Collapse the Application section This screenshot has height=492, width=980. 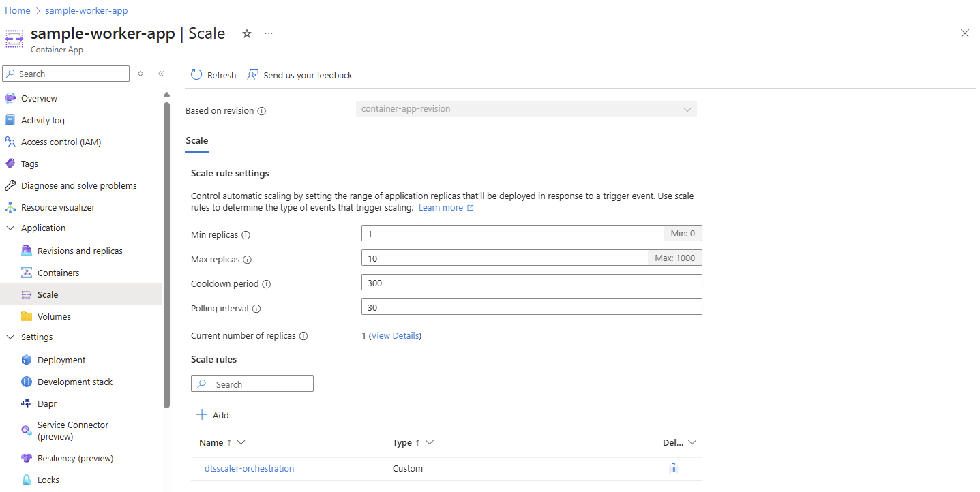10,228
